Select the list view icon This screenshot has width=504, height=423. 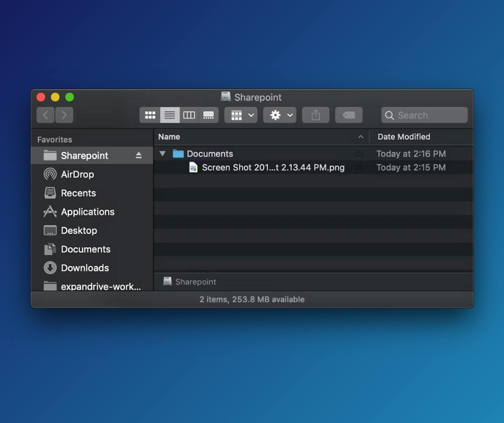coord(170,115)
